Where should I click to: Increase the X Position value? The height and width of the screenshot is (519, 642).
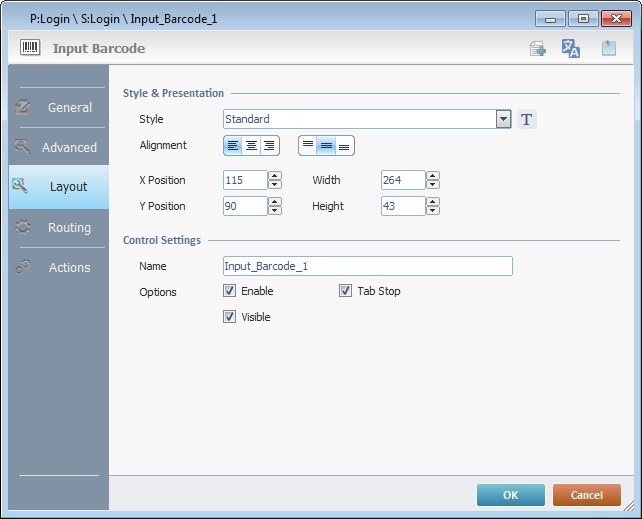tap(275, 176)
